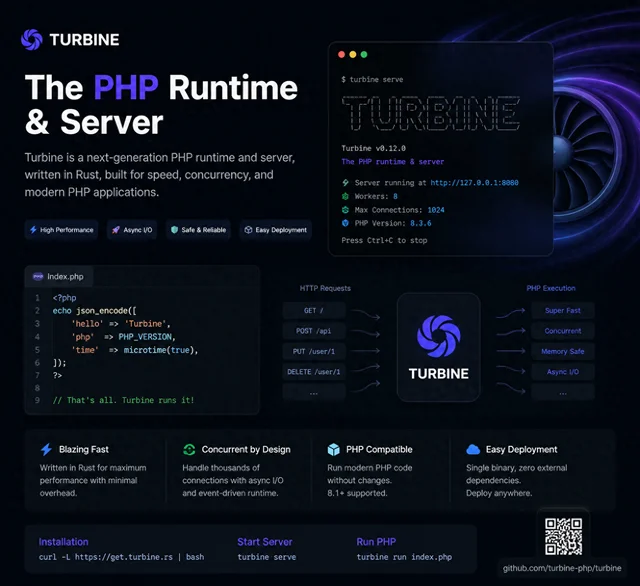
Task: Click the '<?php' opening tag line
Action: click(x=64, y=297)
